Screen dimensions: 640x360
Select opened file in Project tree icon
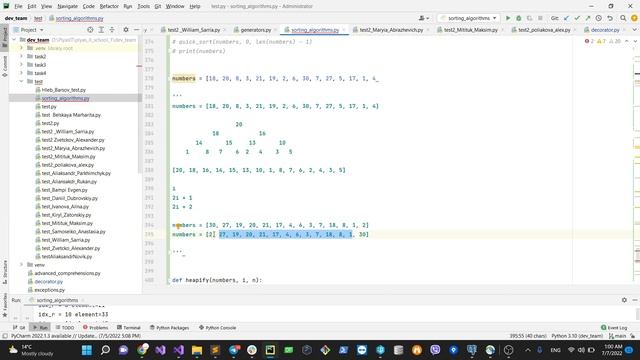coord(90,30)
